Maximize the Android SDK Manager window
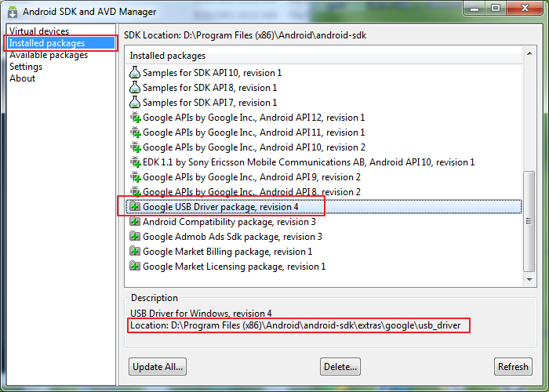Screen dimensions: 549x392 coord(496,9)
